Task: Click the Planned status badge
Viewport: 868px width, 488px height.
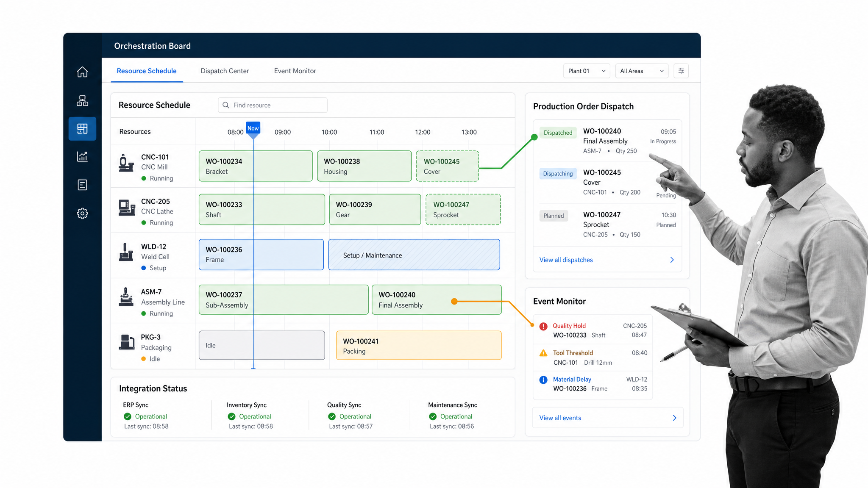Action: [x=554, y=216]
